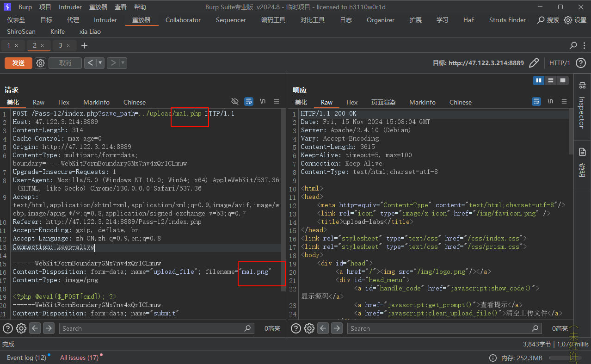Open the Organizer tab
This screenshot has height=364, width=591.
pos(381,20)
